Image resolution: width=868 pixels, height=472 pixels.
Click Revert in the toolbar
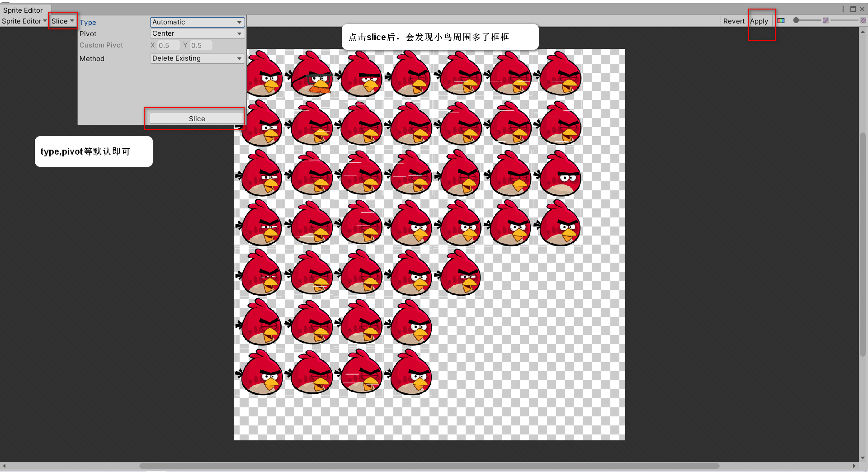tap(734, 21)
